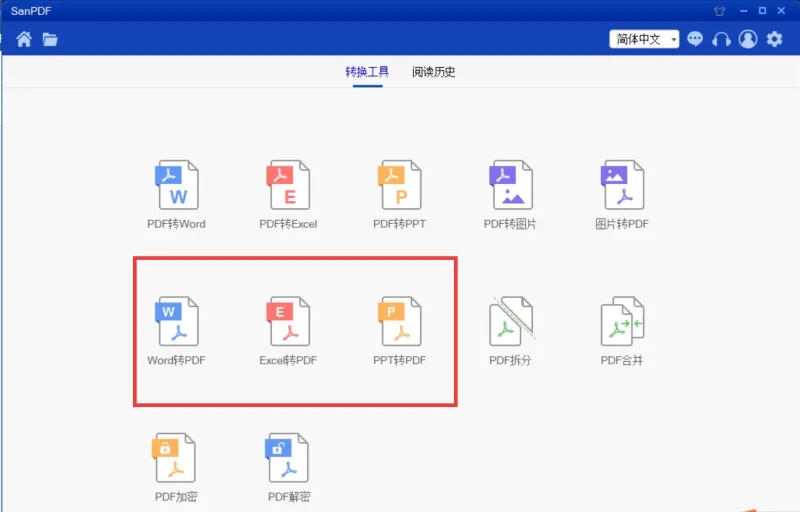Open the PDF转Excel converter icon

pyautogui.click(x=288, y=185)
